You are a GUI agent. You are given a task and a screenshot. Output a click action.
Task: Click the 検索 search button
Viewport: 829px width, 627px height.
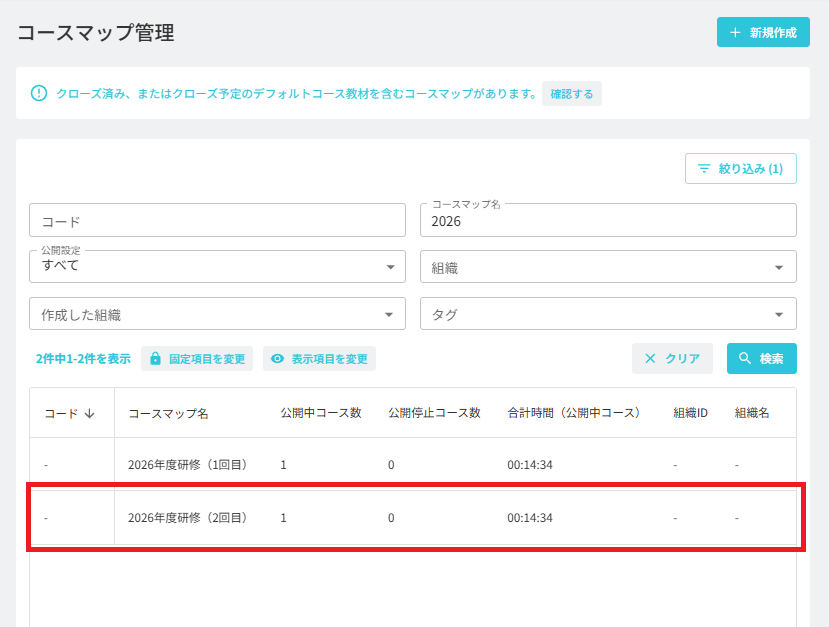point(761,358)
